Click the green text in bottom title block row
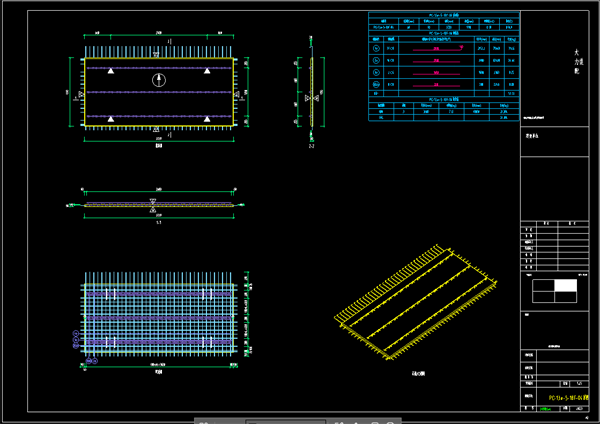Viewport: 600px width, 424px height. pos(546,409)
